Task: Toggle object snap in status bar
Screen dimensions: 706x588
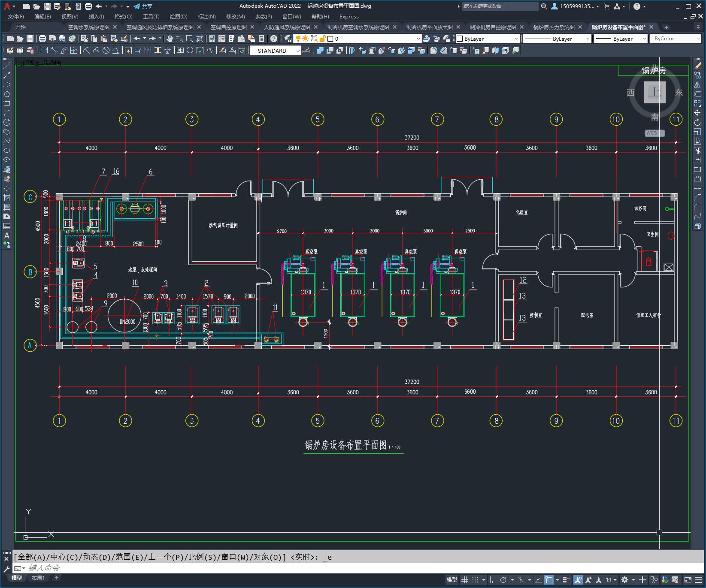Action: (549, 580)
